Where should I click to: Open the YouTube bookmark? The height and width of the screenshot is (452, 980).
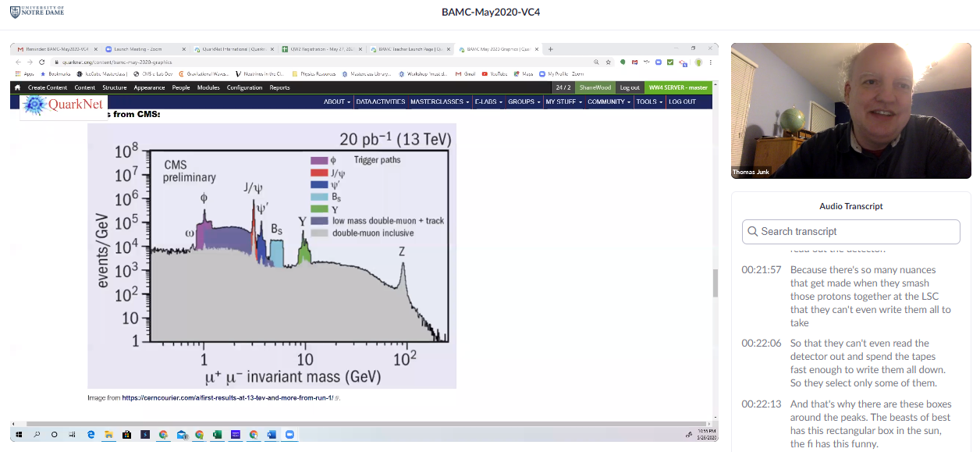(495, 74)
